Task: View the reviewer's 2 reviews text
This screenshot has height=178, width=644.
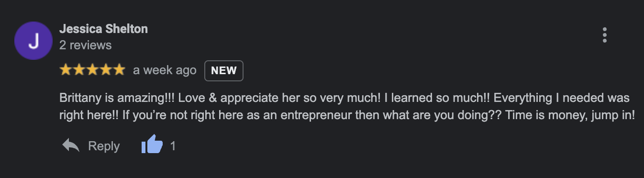Action: coord(86,45)
